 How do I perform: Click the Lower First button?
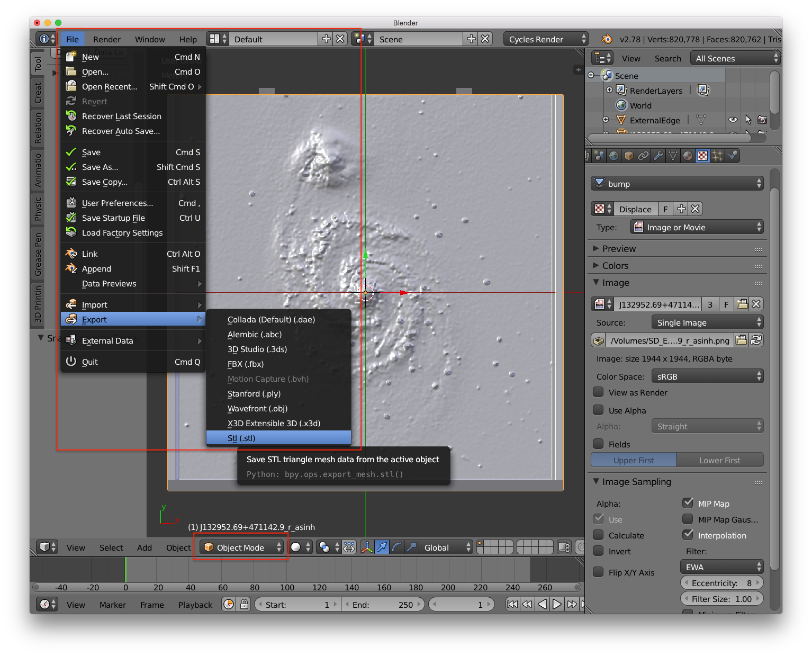[x=720, y=460]
